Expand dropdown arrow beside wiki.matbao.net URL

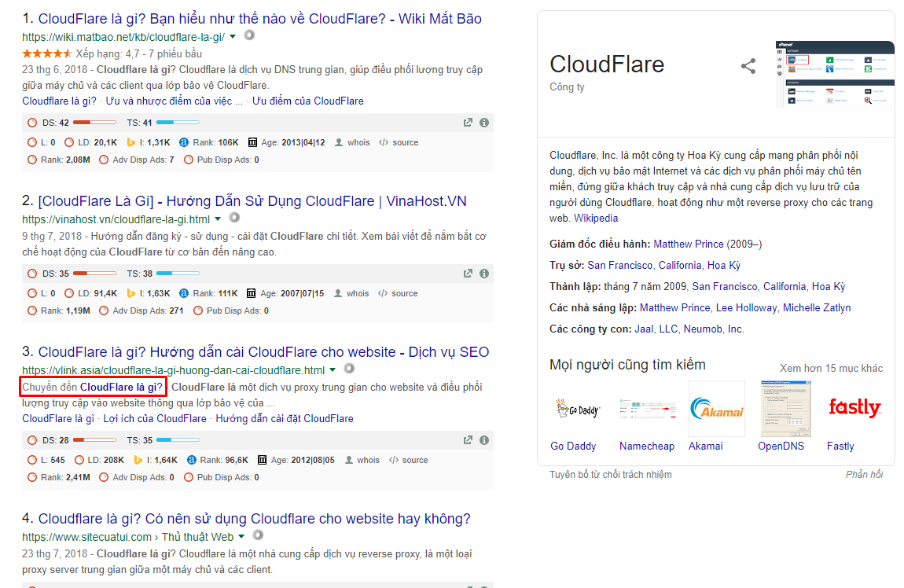233,37
